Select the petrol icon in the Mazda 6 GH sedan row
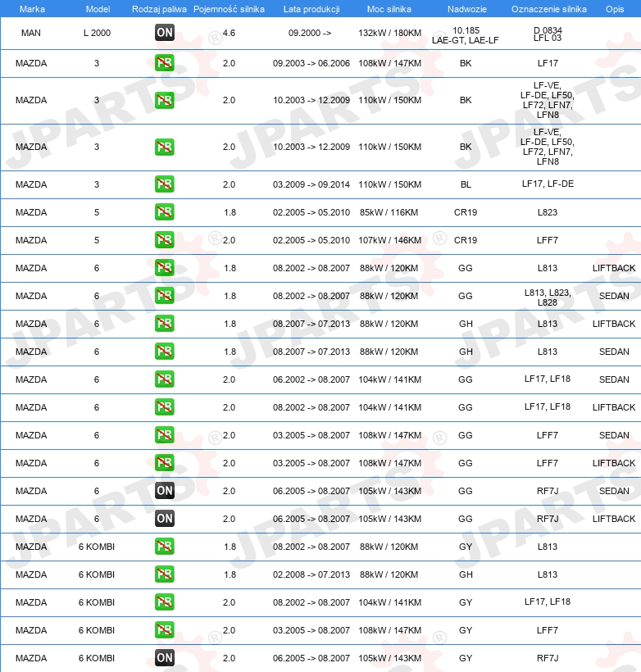This screenshot has height=672, width=641. point(165,352)
